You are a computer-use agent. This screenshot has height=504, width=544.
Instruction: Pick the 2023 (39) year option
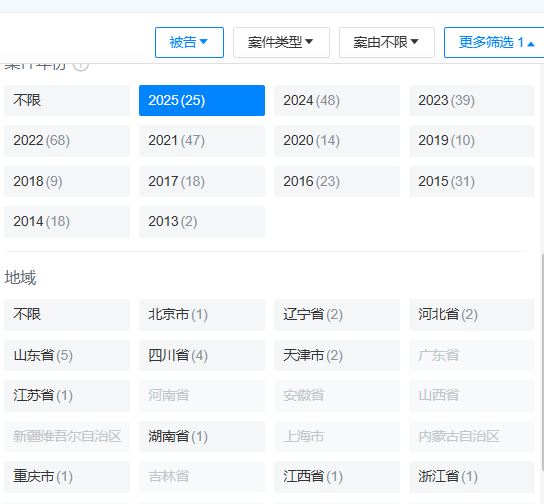[472, 101]
